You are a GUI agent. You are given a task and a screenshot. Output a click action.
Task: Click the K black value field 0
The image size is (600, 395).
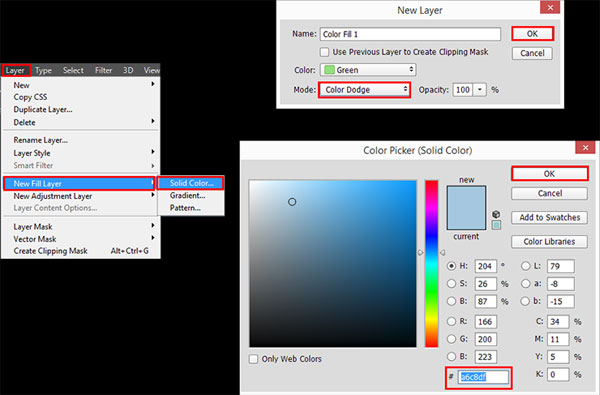[558, 374]
